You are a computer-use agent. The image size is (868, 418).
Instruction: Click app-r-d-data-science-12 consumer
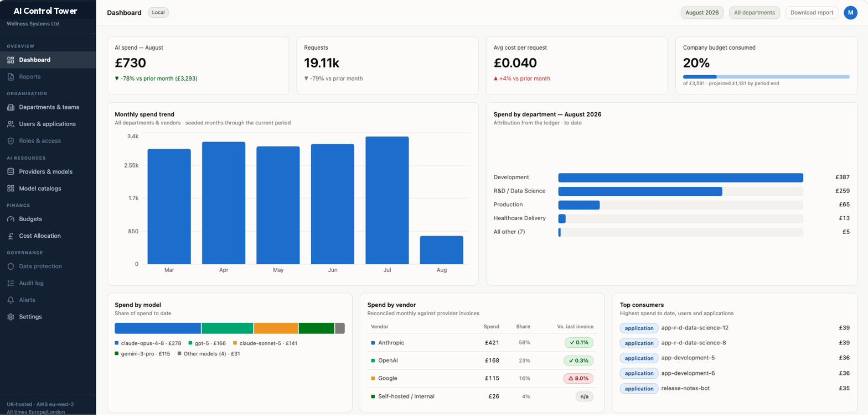(695, 328)
